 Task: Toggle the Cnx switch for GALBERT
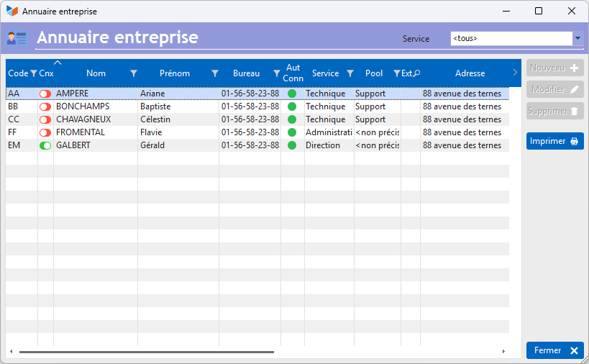[45, 145]
